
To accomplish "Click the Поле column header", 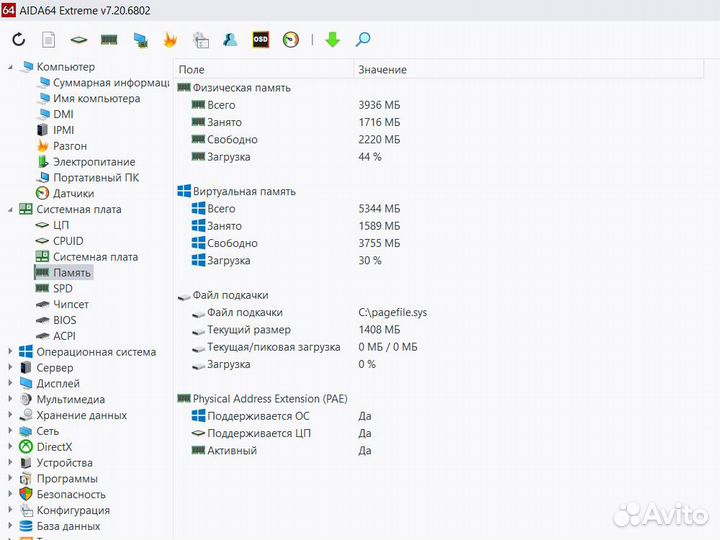I will pos(264,70).
